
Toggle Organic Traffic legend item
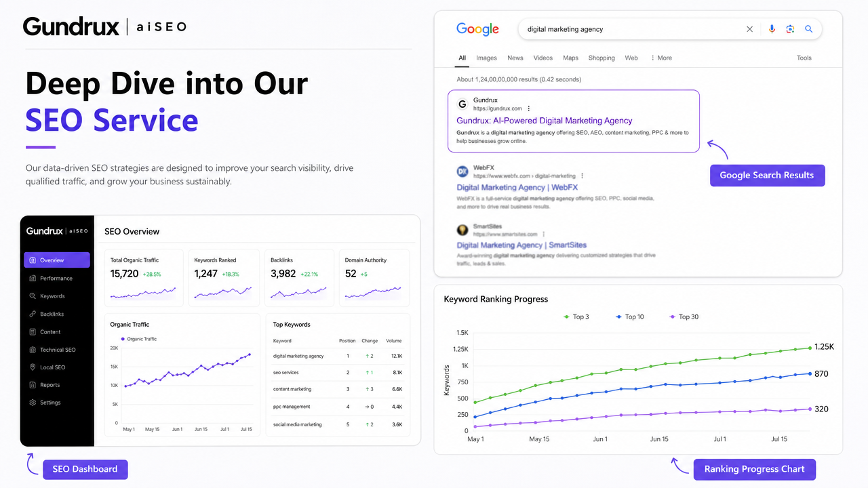pos(138,339)
